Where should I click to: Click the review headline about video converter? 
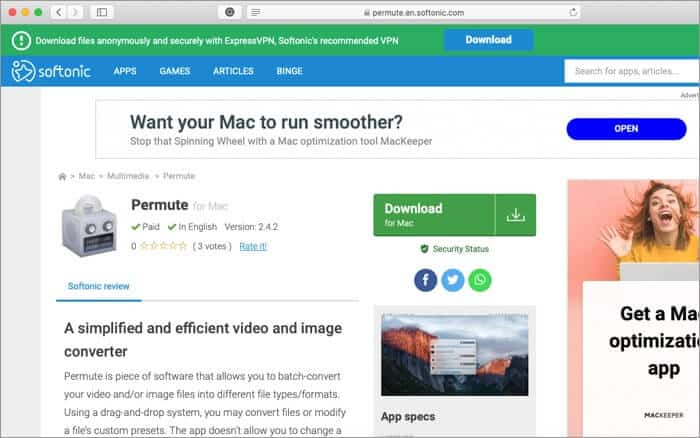pyautogui.click(x=203, y=340)
